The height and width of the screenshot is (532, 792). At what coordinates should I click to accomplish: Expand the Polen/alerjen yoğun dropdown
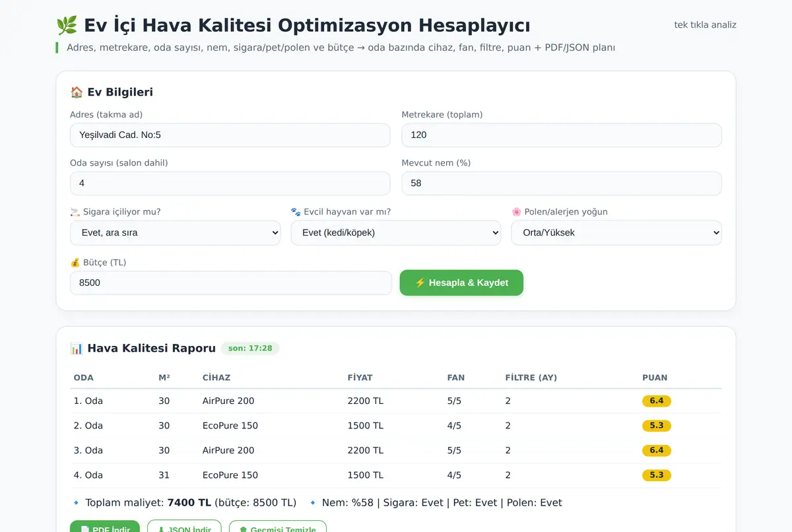click(x=616, y=232)
